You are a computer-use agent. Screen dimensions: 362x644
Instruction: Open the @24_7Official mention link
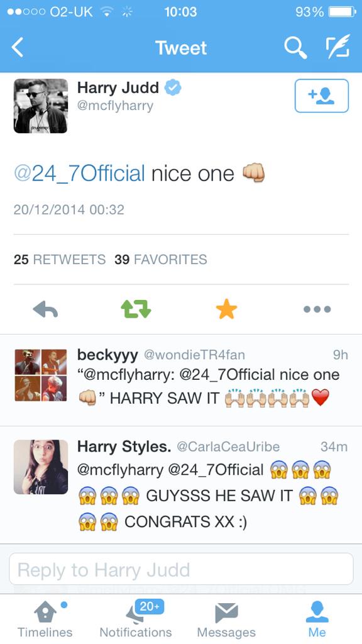79,174
